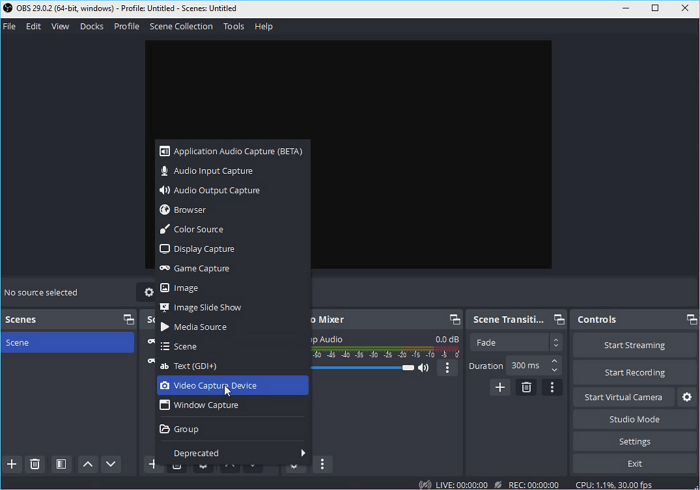Image resolution: width=700 pixels, height=490 pixels.
Task: Click the Start Recording button
Action: tap(634, 373)
